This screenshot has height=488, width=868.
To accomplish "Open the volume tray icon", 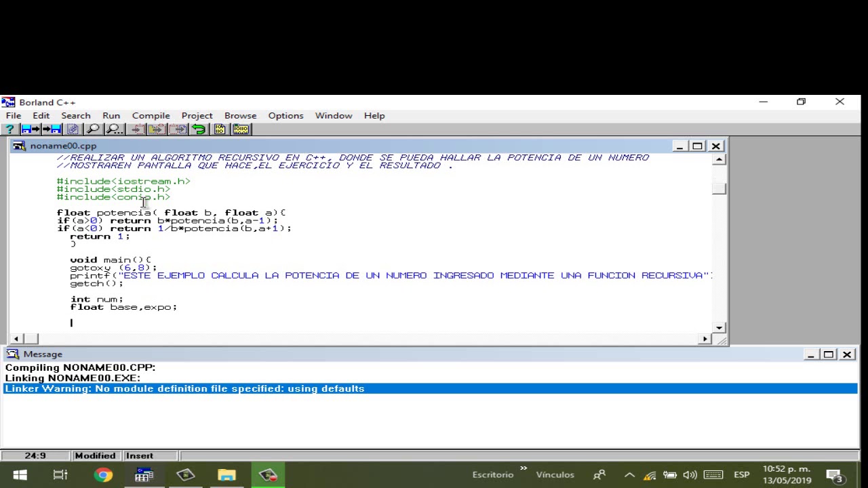I will 690,475.
